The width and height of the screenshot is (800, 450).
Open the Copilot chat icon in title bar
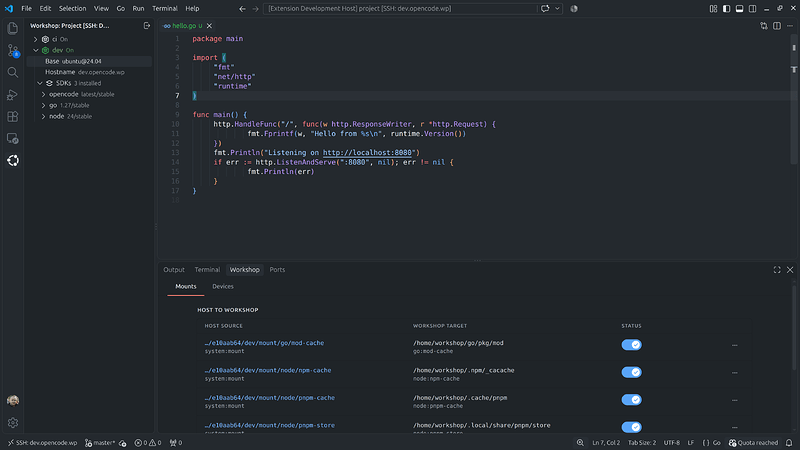coord(545,9)
